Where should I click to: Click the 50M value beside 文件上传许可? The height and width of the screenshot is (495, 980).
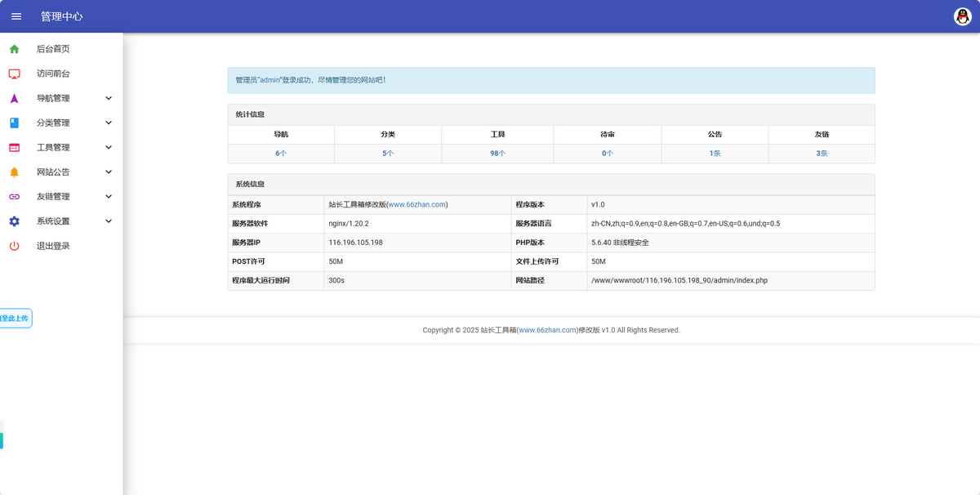599,261
